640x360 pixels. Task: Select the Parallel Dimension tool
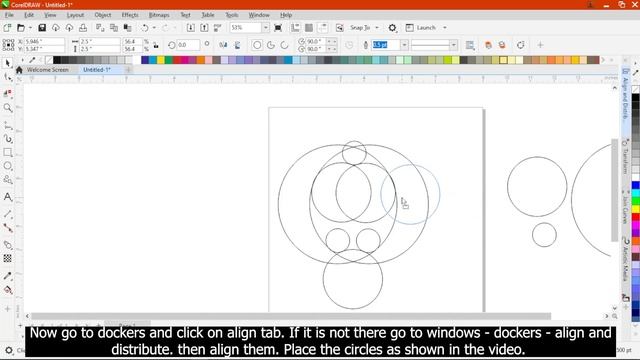click(x=7, y=214)
